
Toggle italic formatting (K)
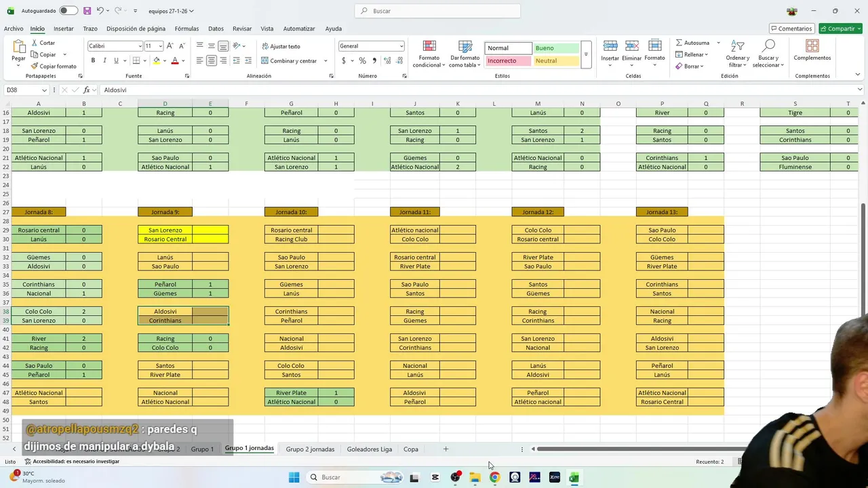[104, 60]
